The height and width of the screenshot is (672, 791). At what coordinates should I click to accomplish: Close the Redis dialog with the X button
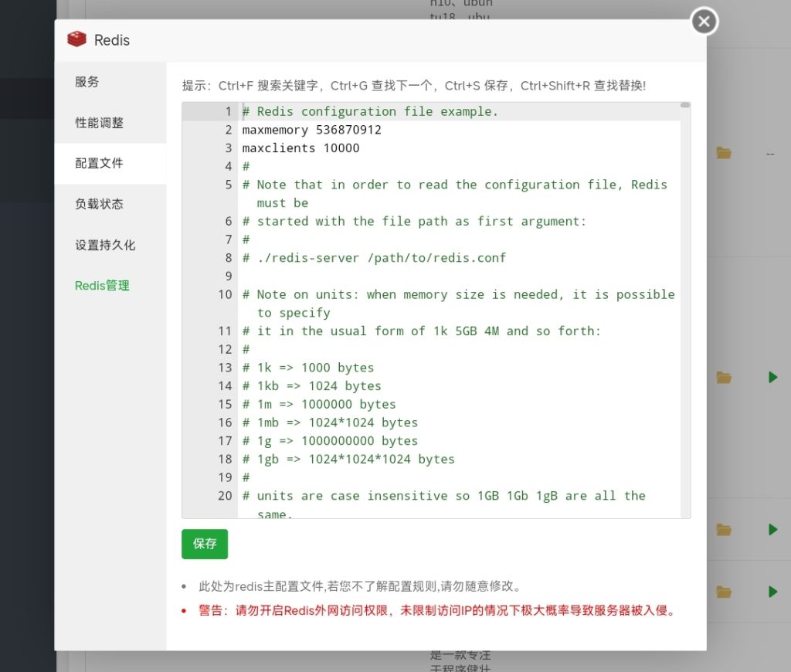tap(704, 22)
